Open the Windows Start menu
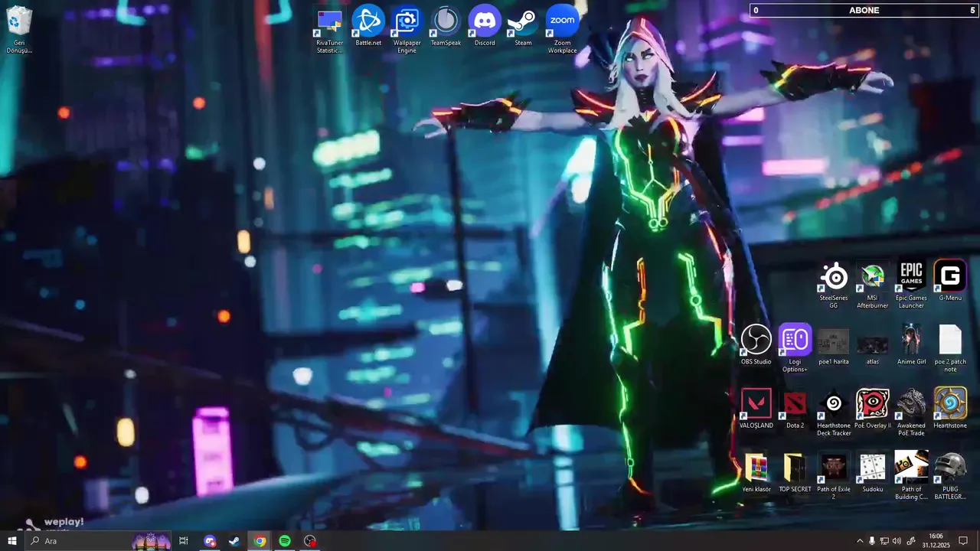Image resolution: width=980 pixels, height=551 pixels. 11,541
